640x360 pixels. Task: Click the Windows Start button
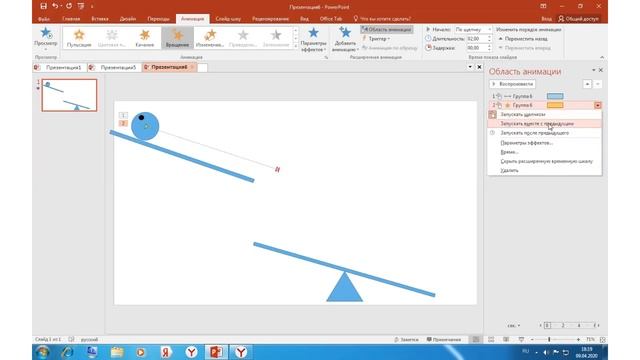click(x=42, y=352)
